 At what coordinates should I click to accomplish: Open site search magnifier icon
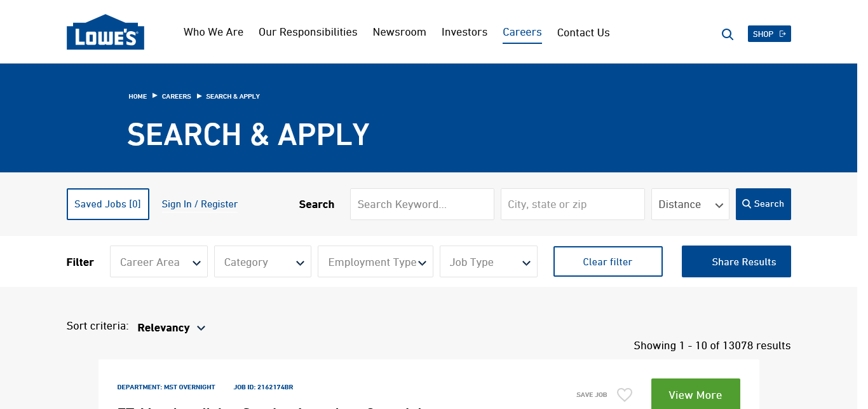coord(728,34)
